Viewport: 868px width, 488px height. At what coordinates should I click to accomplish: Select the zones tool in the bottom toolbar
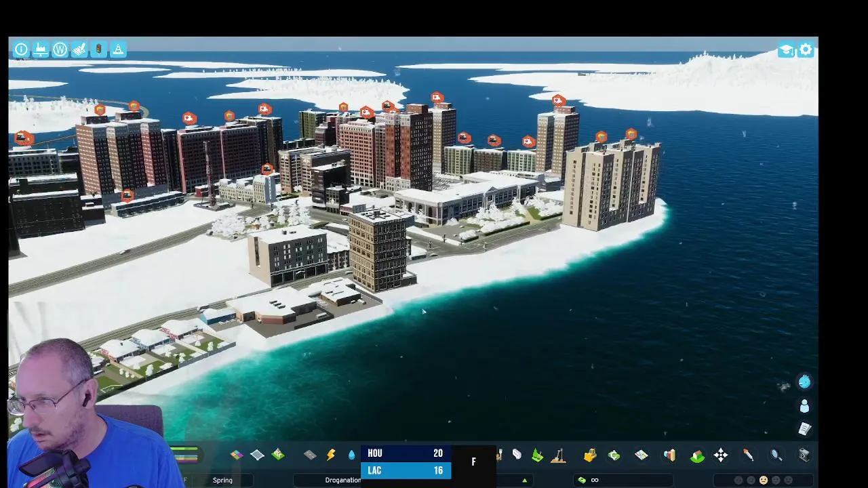tap(237, 455)
